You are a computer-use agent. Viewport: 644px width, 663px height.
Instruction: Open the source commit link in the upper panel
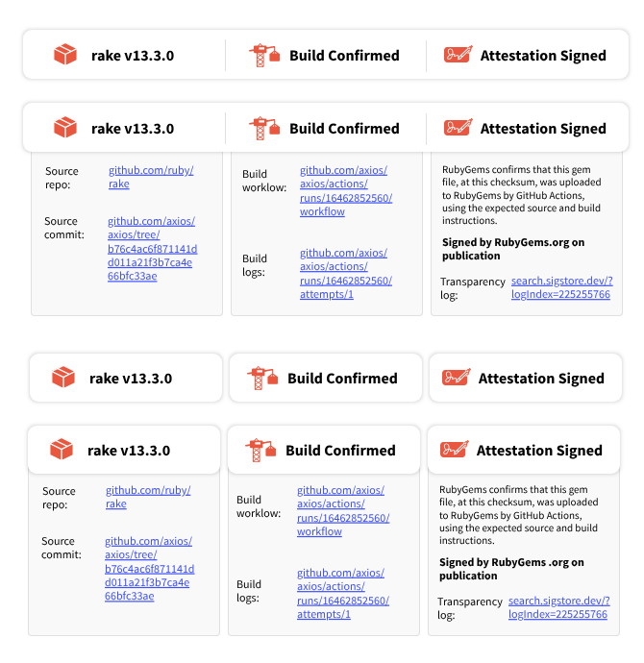[150, 248]
